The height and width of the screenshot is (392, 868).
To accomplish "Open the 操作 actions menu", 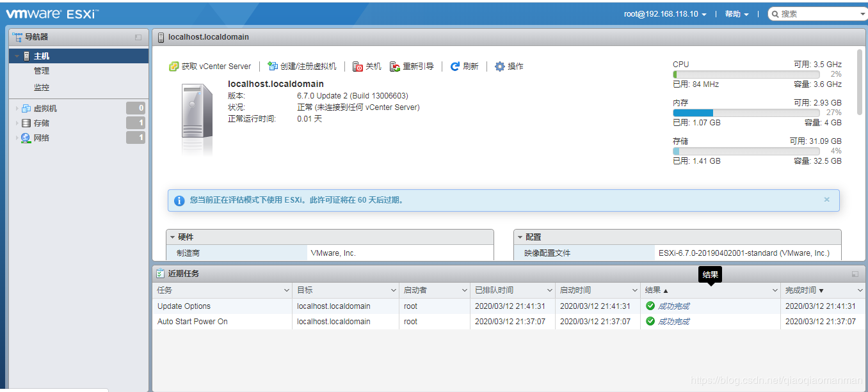I will [509, 67].
